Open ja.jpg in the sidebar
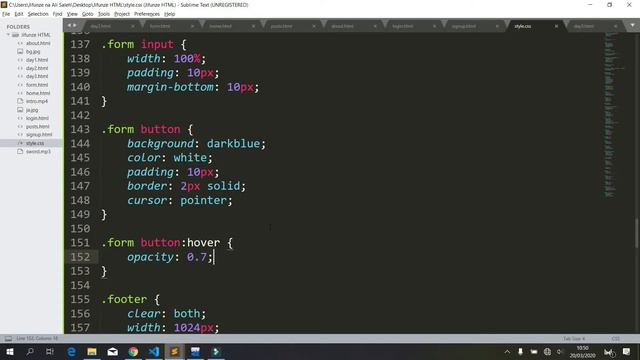Image resolution: width=640 pixels, height=360 pixels. (32, 110)
